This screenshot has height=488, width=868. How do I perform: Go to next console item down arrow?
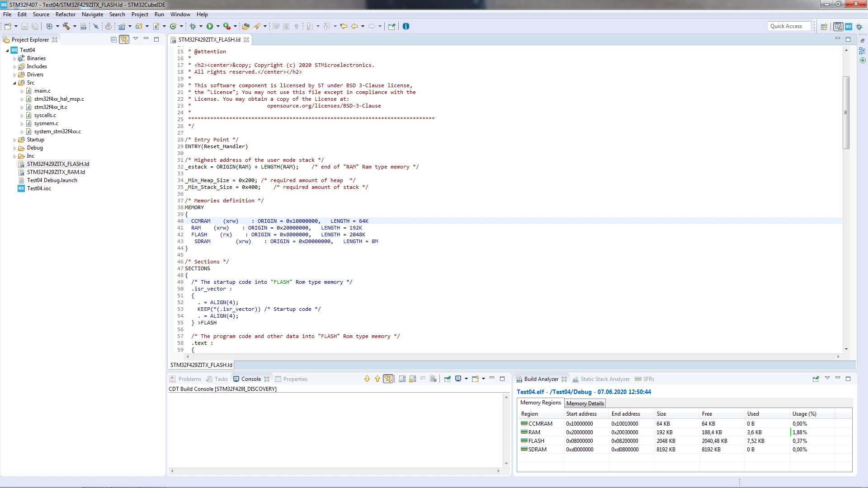coord(367,379)
